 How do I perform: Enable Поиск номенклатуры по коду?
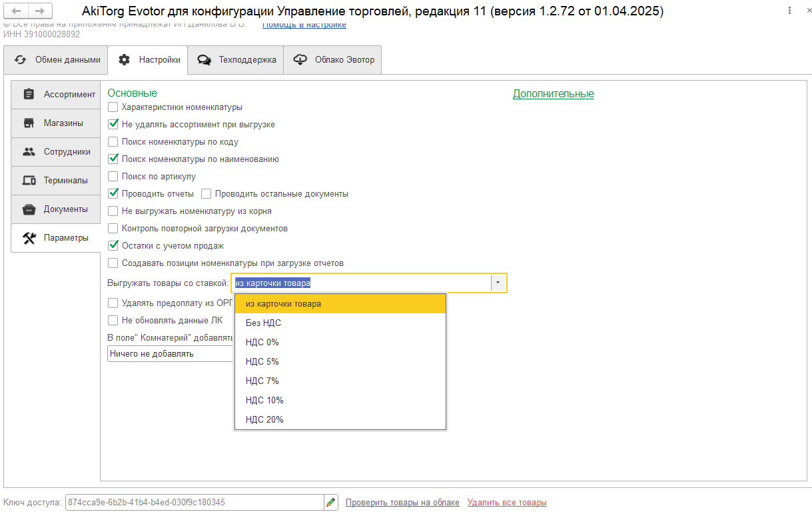tap(113, 142)
